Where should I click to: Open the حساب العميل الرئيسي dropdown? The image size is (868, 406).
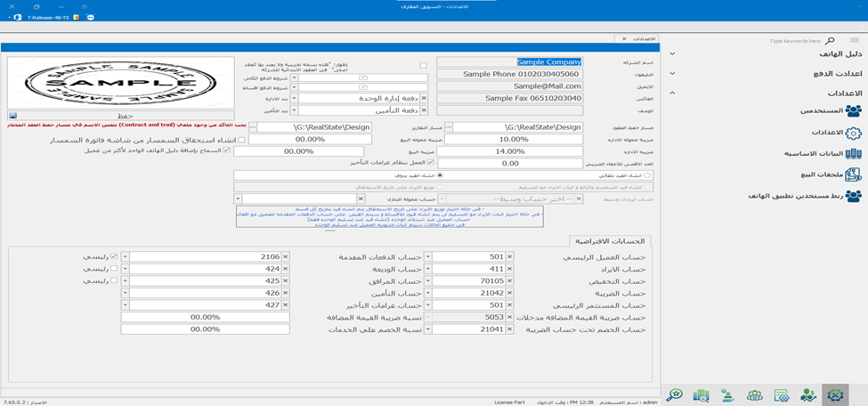[x=429, y=256]
